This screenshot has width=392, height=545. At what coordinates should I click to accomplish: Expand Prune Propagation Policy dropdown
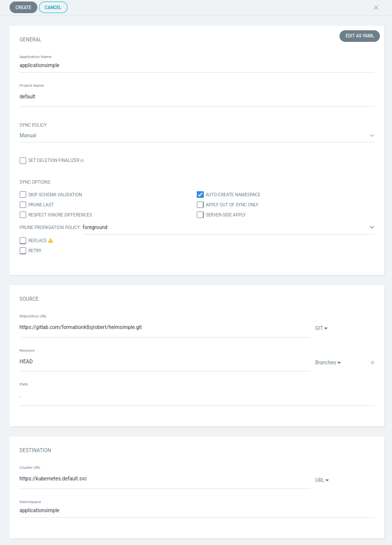pyautogui.click(x=228, y=228)
